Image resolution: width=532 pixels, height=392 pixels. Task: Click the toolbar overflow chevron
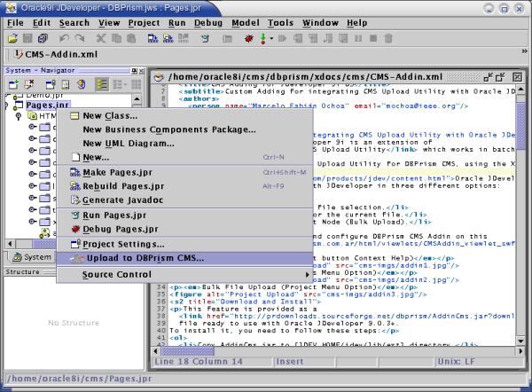click(x=525, y=51)
